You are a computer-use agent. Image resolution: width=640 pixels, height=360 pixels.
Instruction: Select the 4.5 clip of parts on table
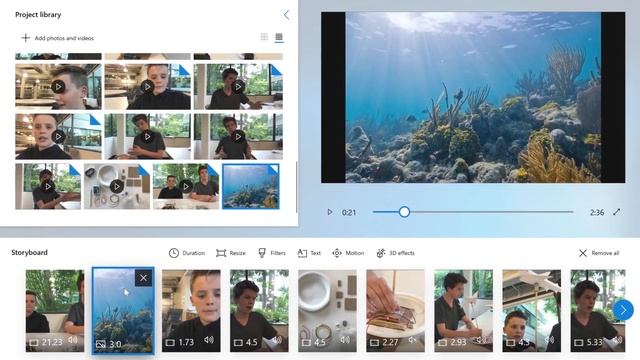pos(327,311)
